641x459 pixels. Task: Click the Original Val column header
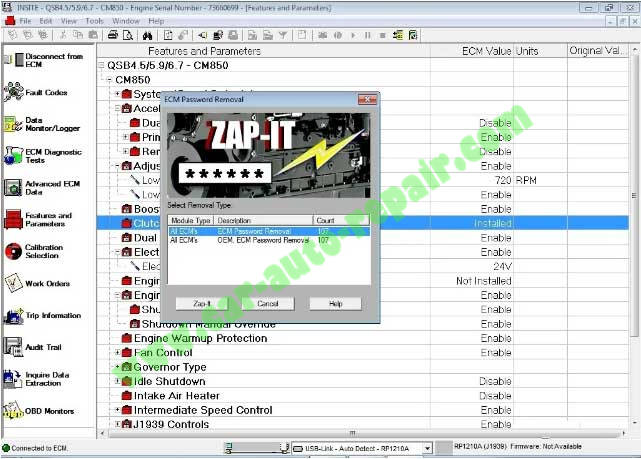click(x=598, y=51)
